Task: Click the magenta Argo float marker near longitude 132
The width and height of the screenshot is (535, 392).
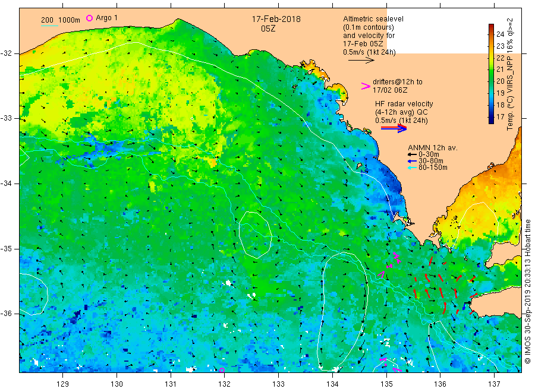Action: 222,370
